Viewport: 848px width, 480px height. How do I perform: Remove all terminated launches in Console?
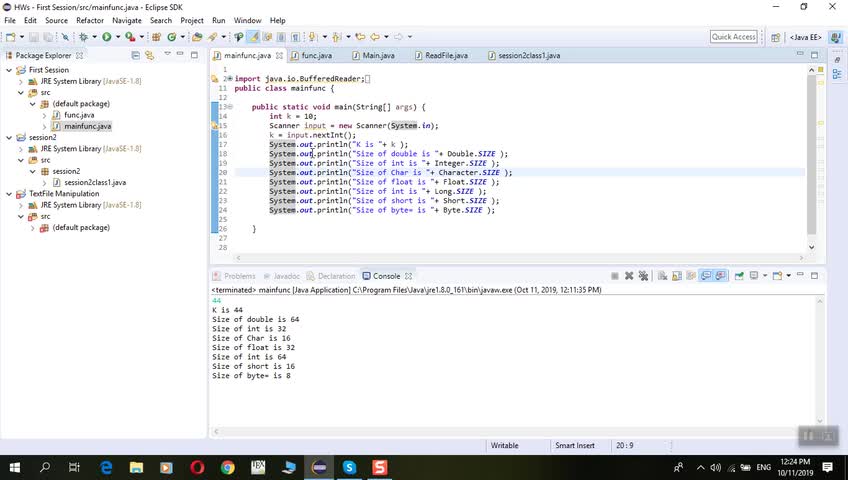[x=643, y=276]
